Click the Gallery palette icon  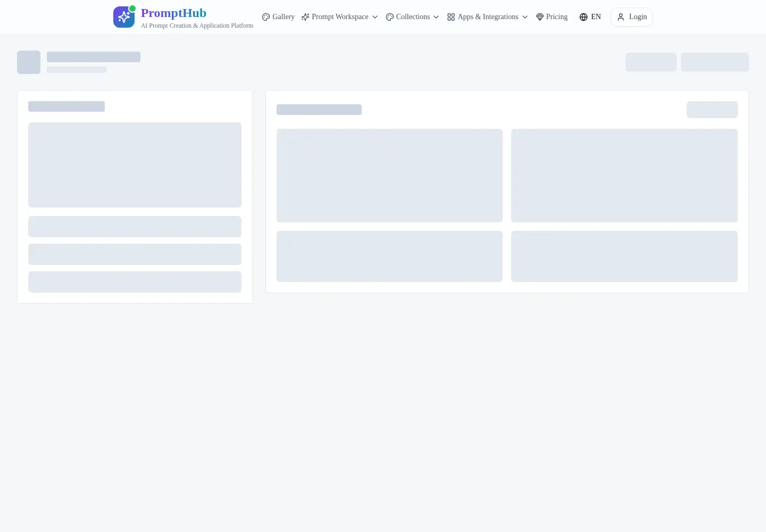[266, 17]
